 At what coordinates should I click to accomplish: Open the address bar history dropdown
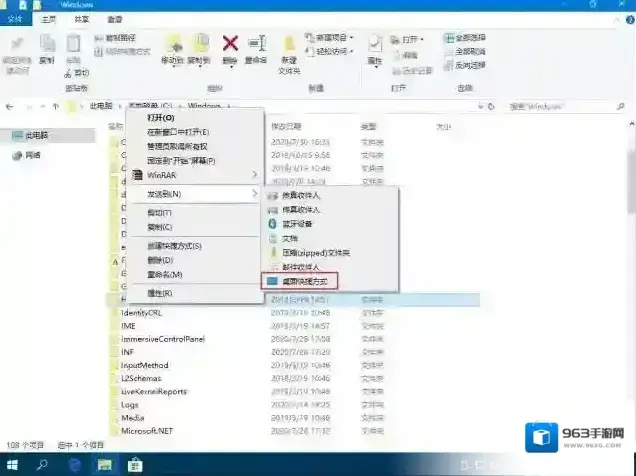point(481,107)
